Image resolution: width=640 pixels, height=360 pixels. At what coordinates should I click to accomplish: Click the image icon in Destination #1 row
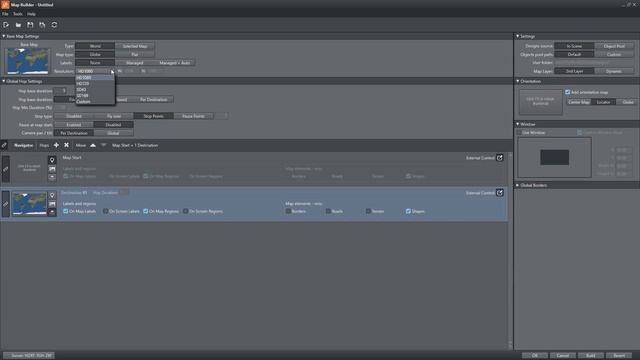(x=52, y=204)
